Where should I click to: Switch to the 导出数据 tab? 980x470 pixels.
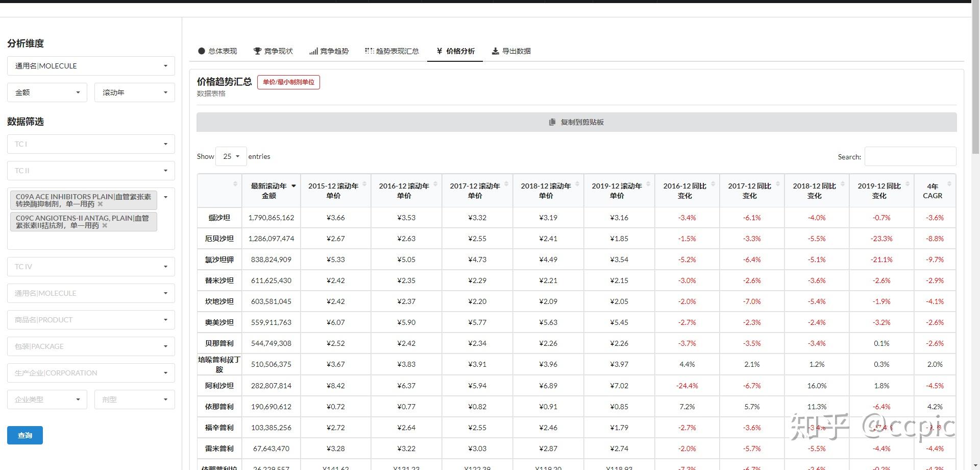[511, 51]
